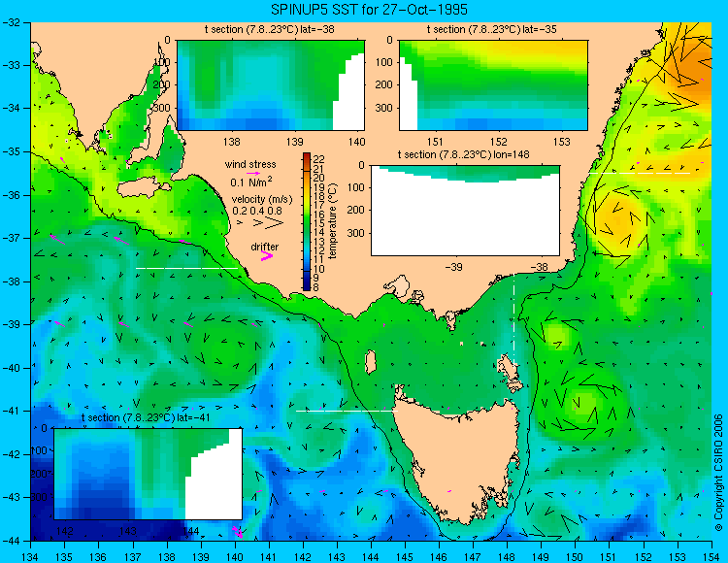Open the lat=-35 temperature section plot
Screen dimensions: 728x563
coord(493,85)
